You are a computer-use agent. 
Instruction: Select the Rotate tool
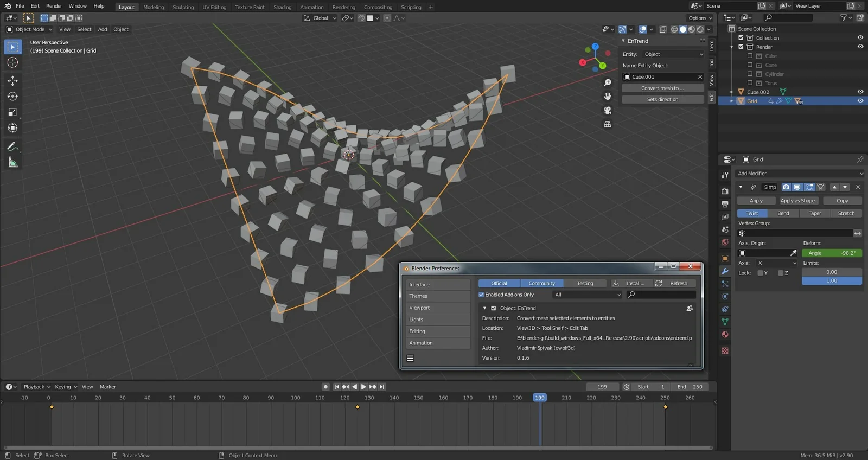tap(12, 97)
